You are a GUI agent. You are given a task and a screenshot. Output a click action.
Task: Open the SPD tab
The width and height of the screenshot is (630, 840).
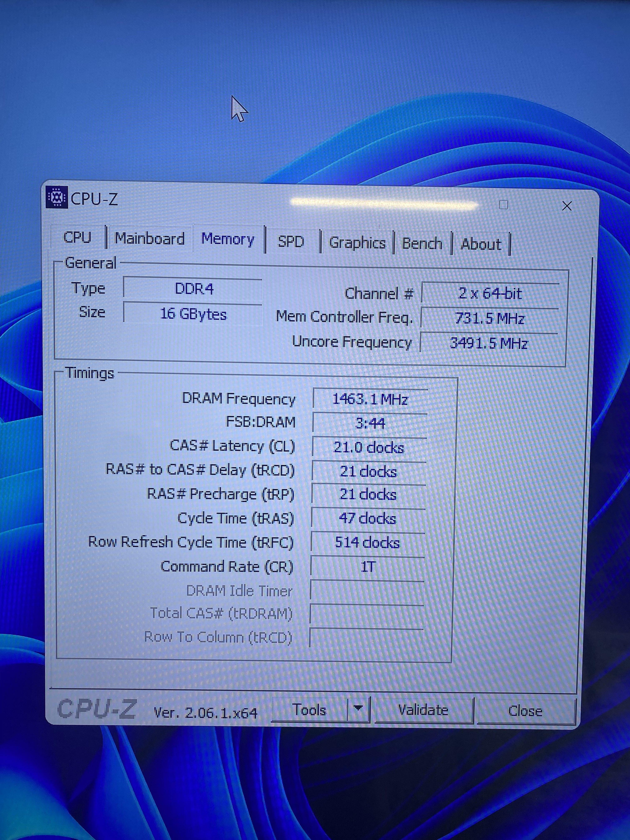click(291, 241)
